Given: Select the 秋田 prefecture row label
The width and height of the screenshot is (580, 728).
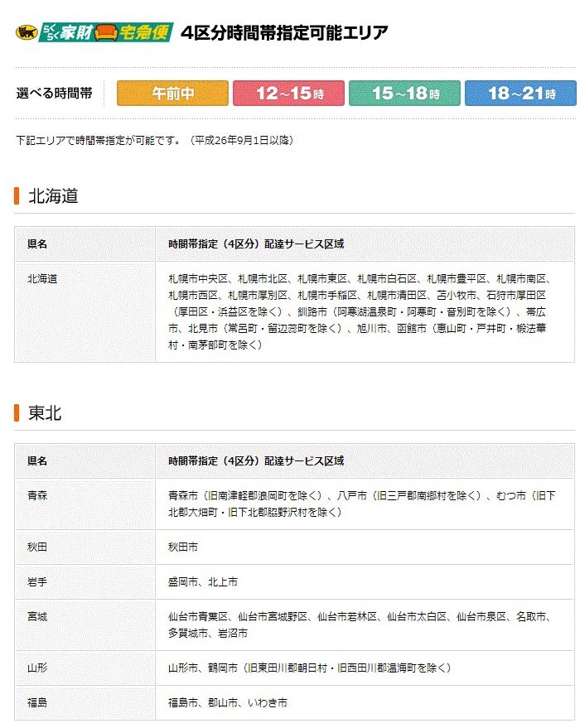Looking at the screenshot, I should tap(37, 547).
